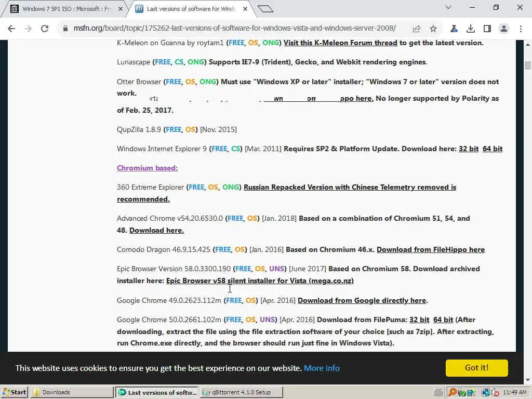
Task: Click the QupZilla 1.8.9 entry text
Action: [139, 129]
